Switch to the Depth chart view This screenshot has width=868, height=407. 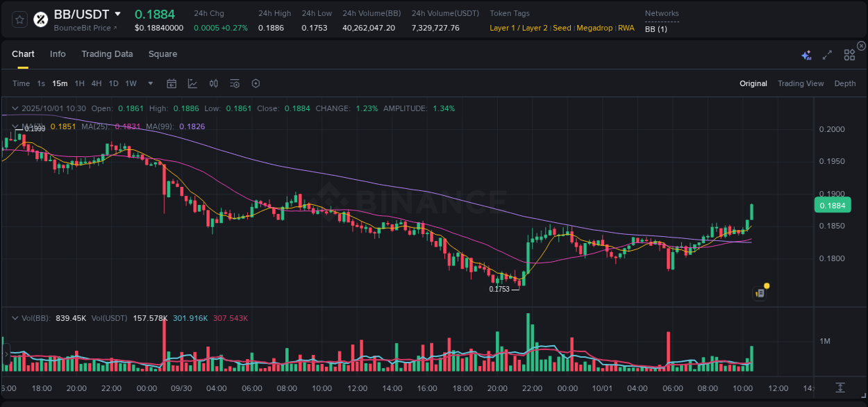(845, 83)
